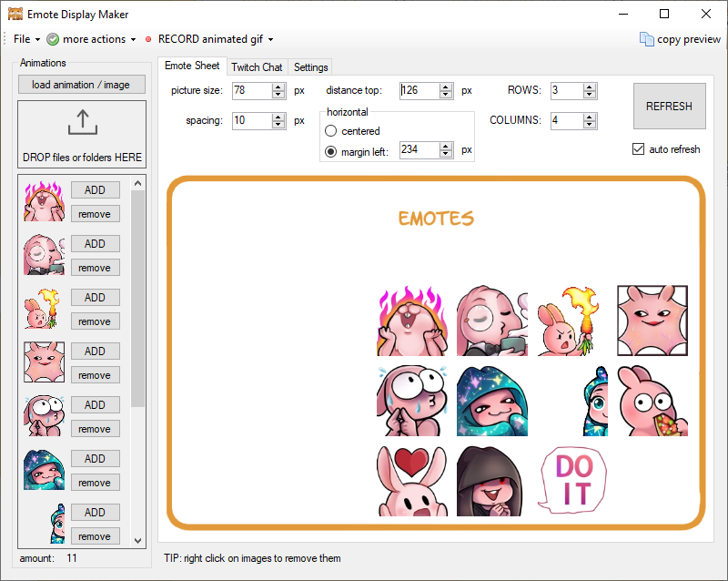Click the ADD button next to the heart bunny
Viewport: 728px width, 581px height.
click(x=95, y=512)
